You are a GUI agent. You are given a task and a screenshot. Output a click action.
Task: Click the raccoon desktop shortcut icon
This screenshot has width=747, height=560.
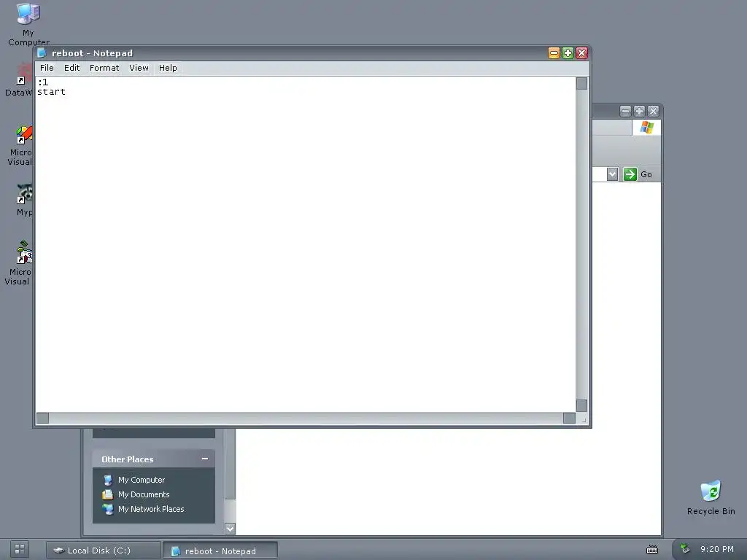tap(25, 193)
